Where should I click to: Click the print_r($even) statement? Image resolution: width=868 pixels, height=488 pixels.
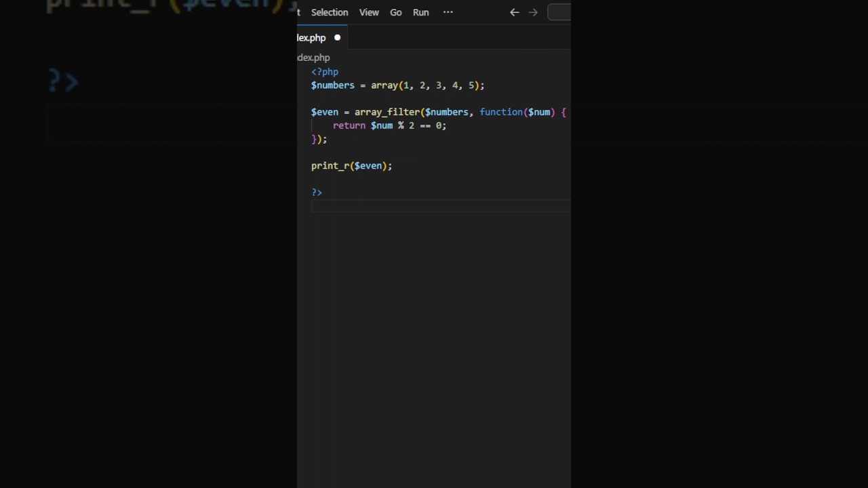coord(351,165)
